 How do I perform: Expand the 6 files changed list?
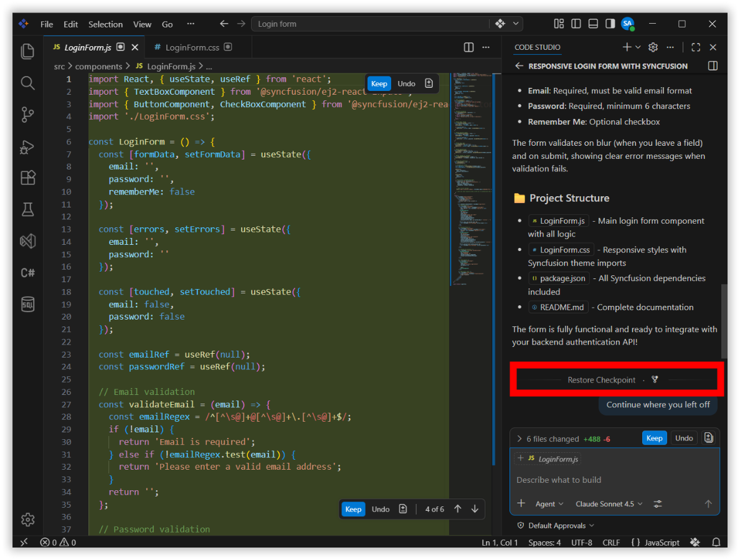tap(519, 439)
